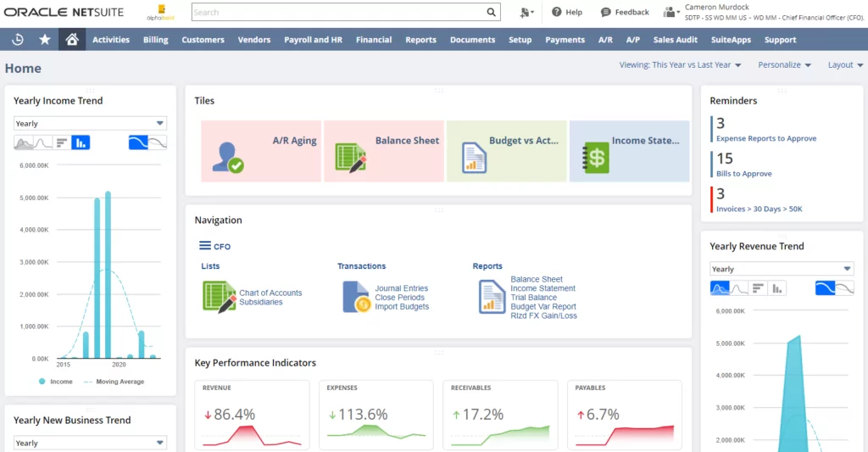Expand the Personalize dropdown

click(784, 64)
